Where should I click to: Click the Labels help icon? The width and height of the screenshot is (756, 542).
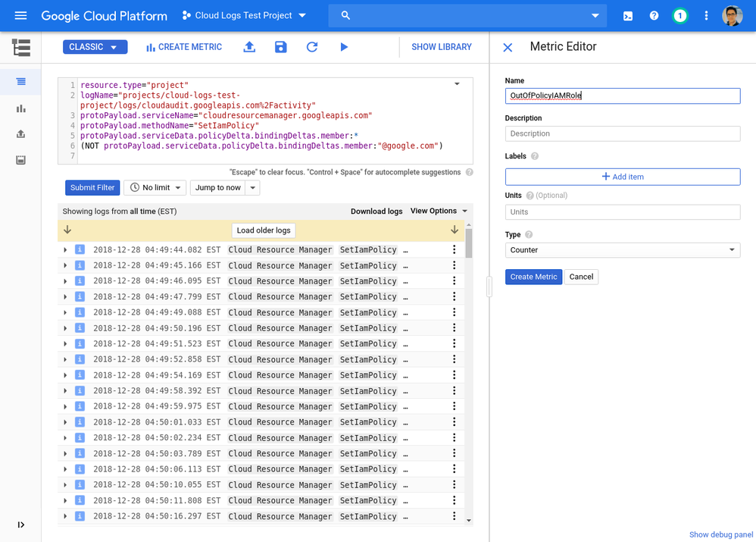tap(535, 156)
